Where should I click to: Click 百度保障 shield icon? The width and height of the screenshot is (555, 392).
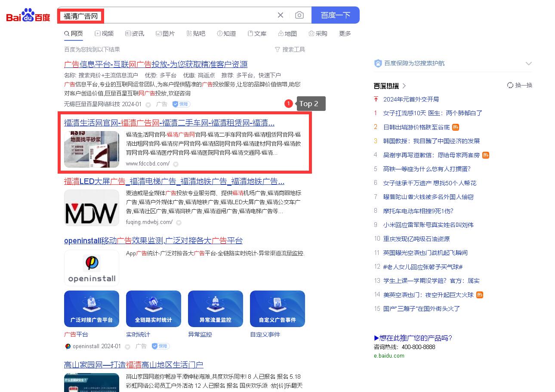(378, 64)
